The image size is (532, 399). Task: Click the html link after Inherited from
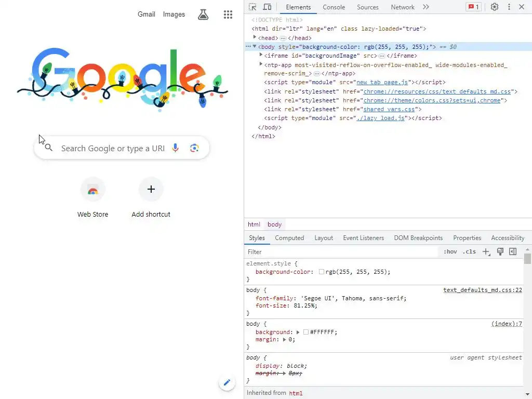click(x=296, y=393)
